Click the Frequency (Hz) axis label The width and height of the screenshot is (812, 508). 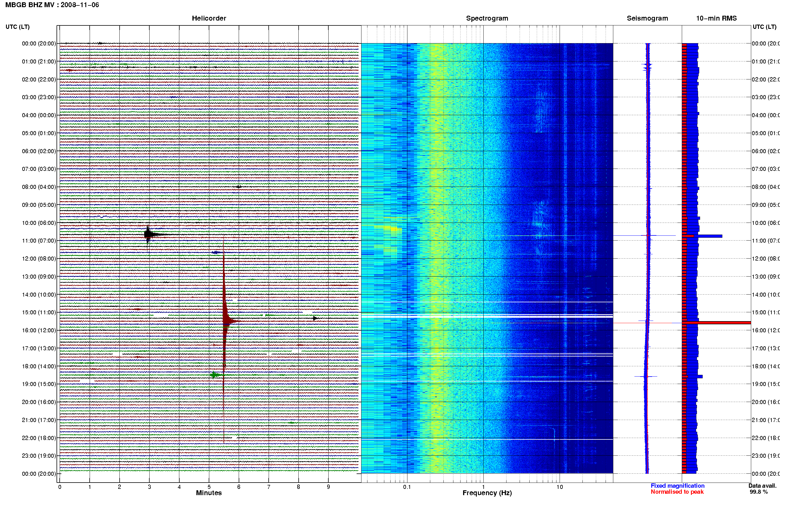[487, 493]
